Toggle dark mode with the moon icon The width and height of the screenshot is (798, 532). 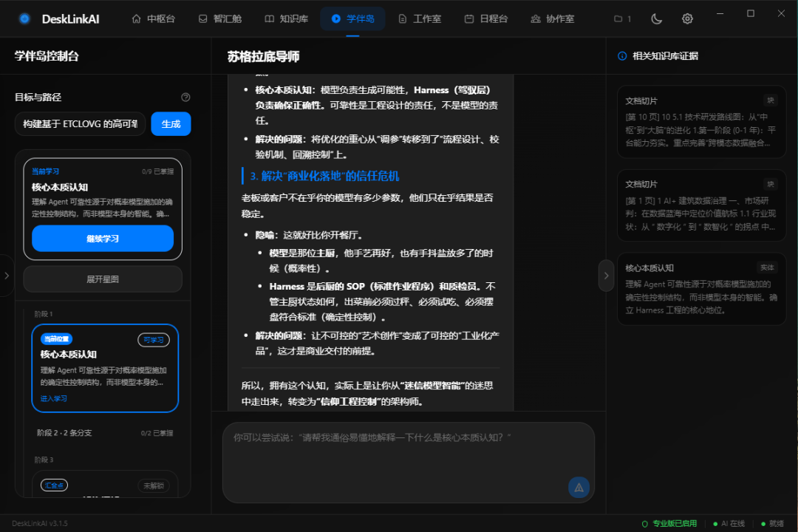point(657,18)
